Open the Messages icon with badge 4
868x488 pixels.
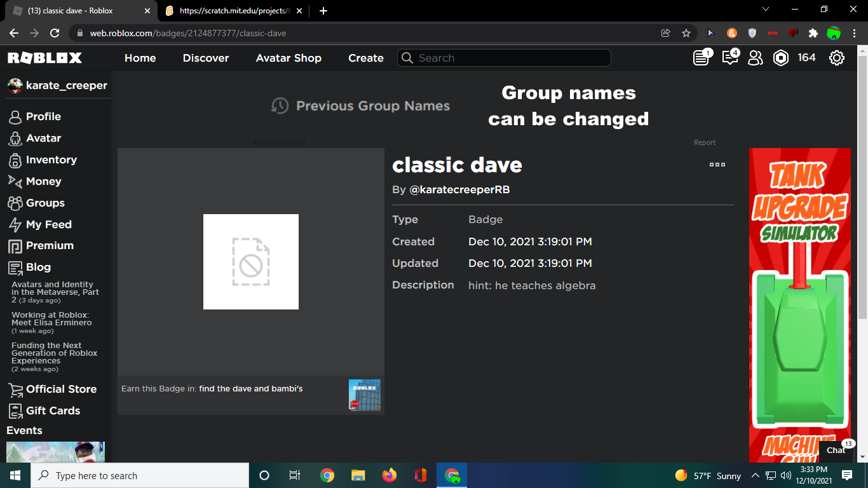click(x=729, y=58)
